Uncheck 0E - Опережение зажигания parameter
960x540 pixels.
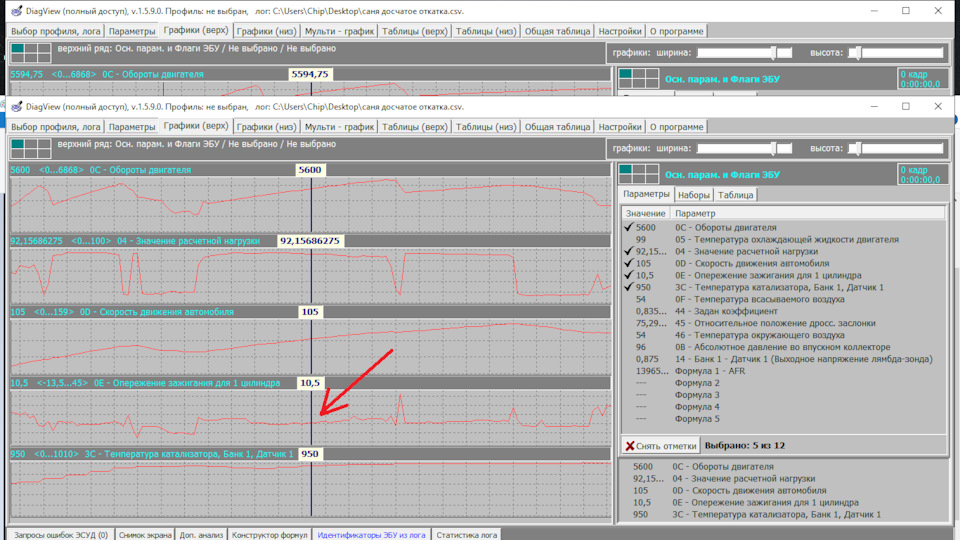[x=629, y=275]
